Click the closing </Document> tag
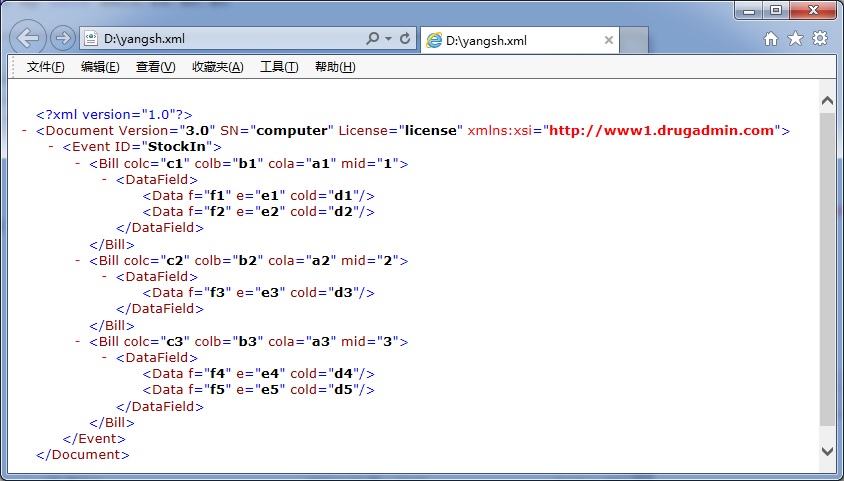844x481 pixels. click(x=83, y=455)
